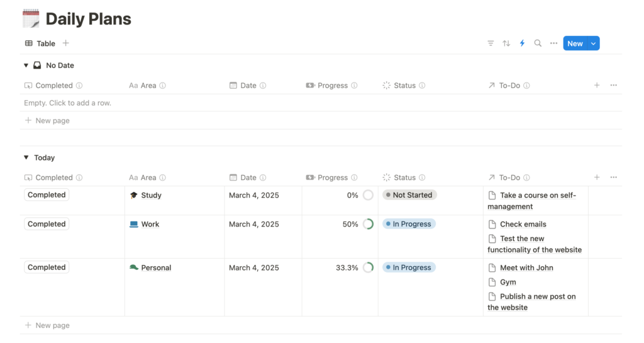Add a new view with plus icon
644x343 pixels.
66,43
